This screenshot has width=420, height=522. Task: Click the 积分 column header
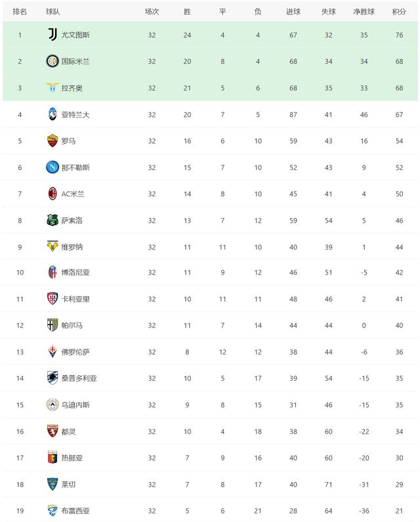[398, 11]
